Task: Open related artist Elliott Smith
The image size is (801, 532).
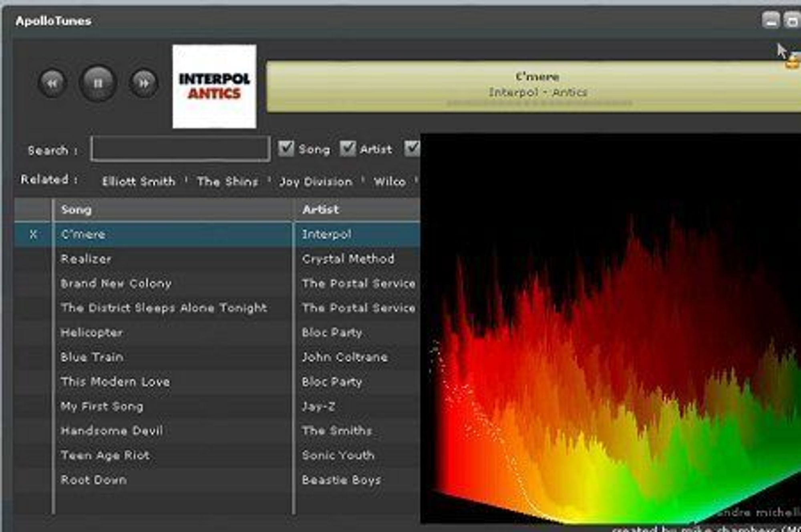Action: (x=139, y=182)
